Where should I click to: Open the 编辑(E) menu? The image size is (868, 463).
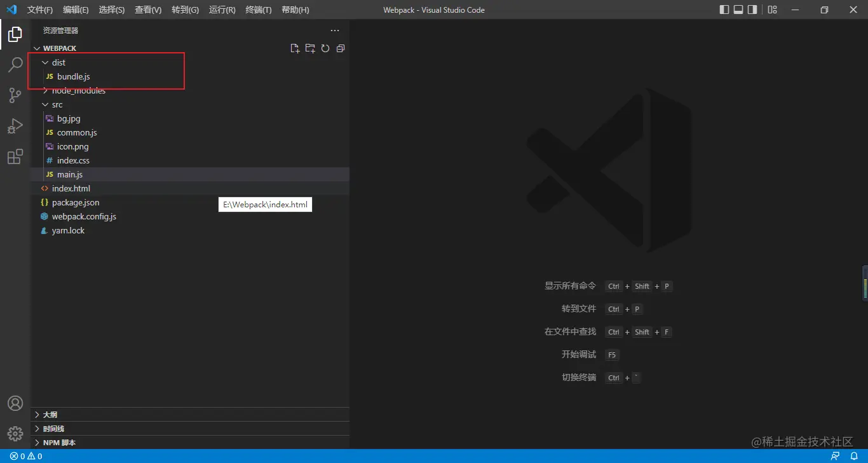pos(76,10)
